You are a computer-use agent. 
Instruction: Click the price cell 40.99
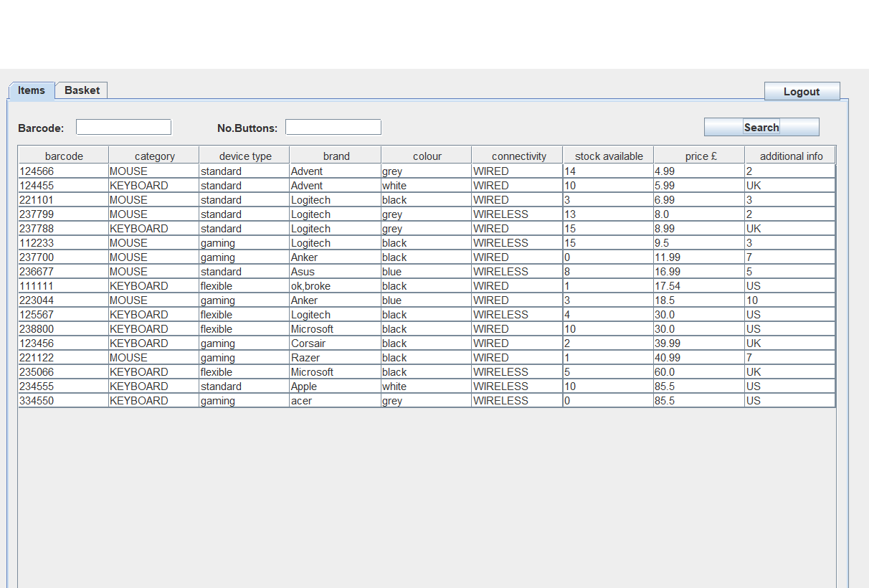click(x=699, y=358)
